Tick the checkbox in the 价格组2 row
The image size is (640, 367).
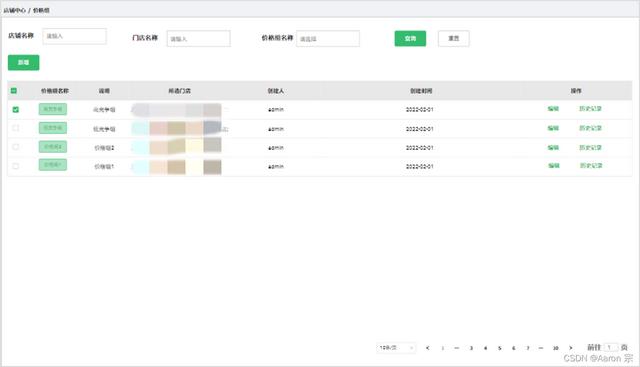pyautogui.click(x=16, y=147)
